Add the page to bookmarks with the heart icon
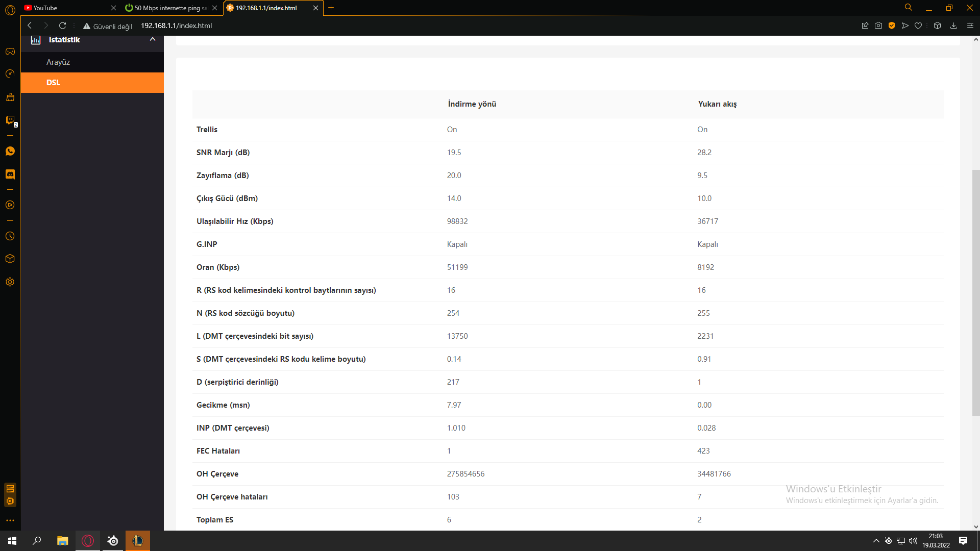This screenshot has height=551, width=980. (918, 26)
